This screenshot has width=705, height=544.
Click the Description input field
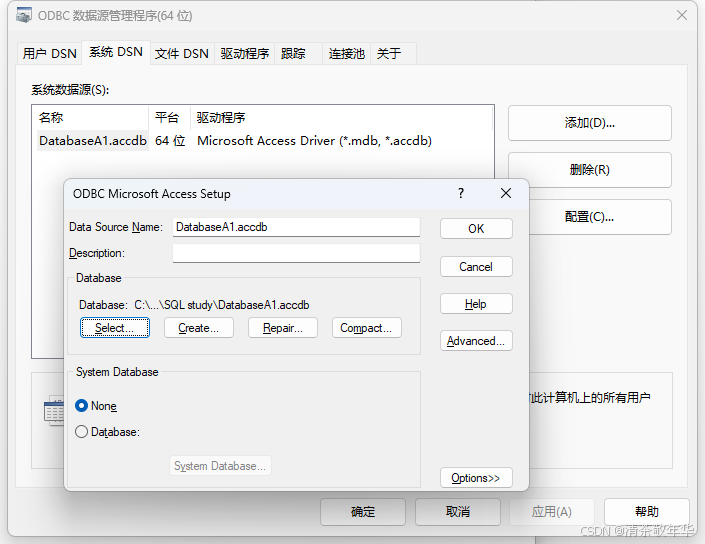click(x=296, y=253)
